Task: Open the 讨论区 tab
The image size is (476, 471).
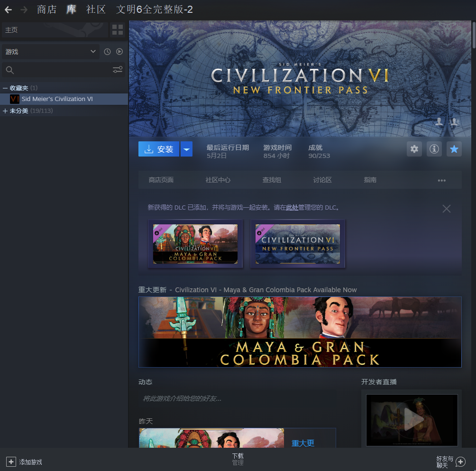Action: [x=322, y=180]
